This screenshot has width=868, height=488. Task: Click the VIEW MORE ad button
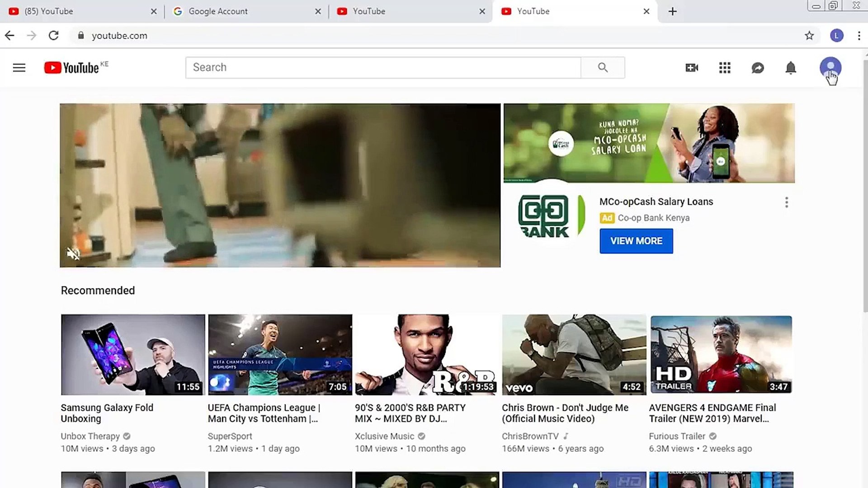click(x=636, y=241)
